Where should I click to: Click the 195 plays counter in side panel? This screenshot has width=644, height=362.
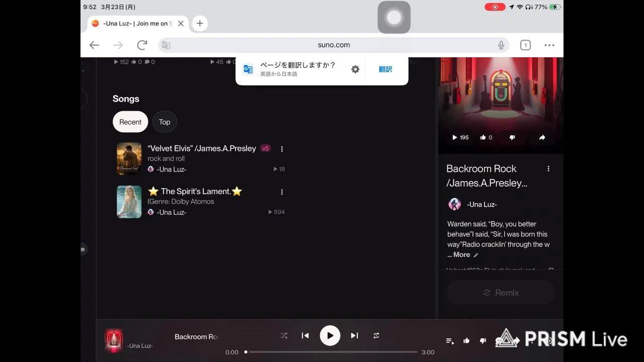pos(460,137)
